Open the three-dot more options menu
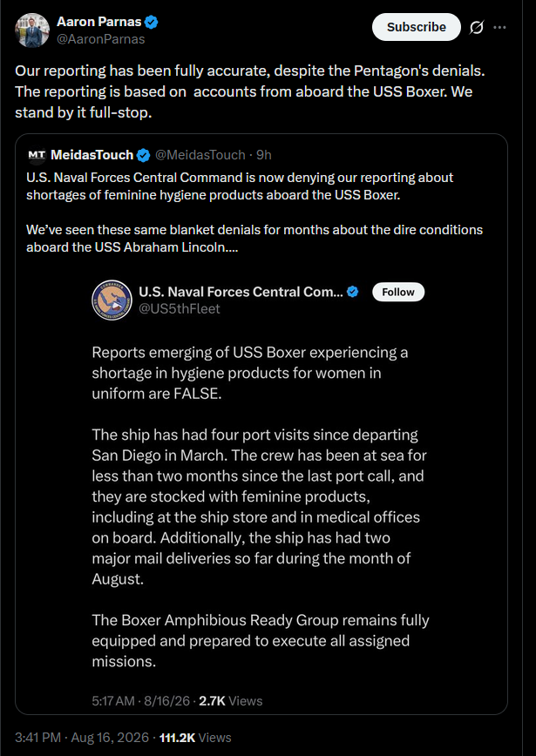Screen dimensions: 536x756 click(499, 28)
